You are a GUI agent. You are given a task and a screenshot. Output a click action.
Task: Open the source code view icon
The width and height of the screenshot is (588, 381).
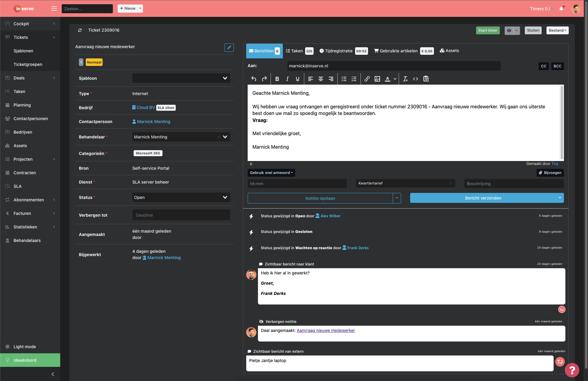(x=416, y=79)
